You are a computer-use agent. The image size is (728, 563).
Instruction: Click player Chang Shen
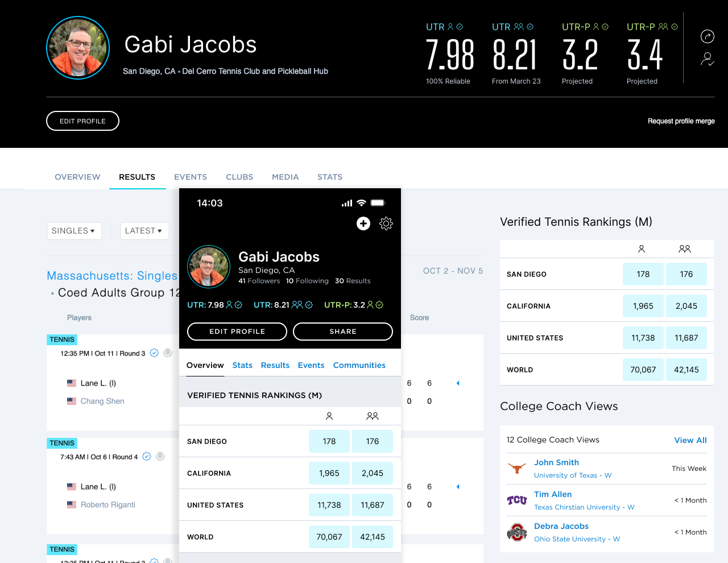pyautogui.click(x=102, y=401)
